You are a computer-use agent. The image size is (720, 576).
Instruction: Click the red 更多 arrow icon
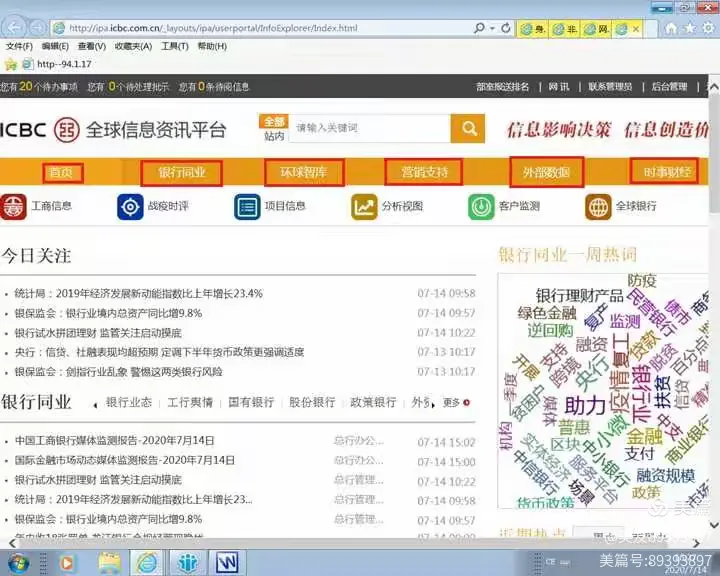coord(467,402)
